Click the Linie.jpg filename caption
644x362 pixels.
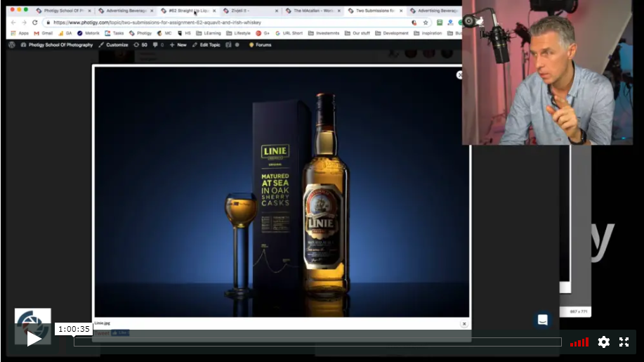point(103,323)
